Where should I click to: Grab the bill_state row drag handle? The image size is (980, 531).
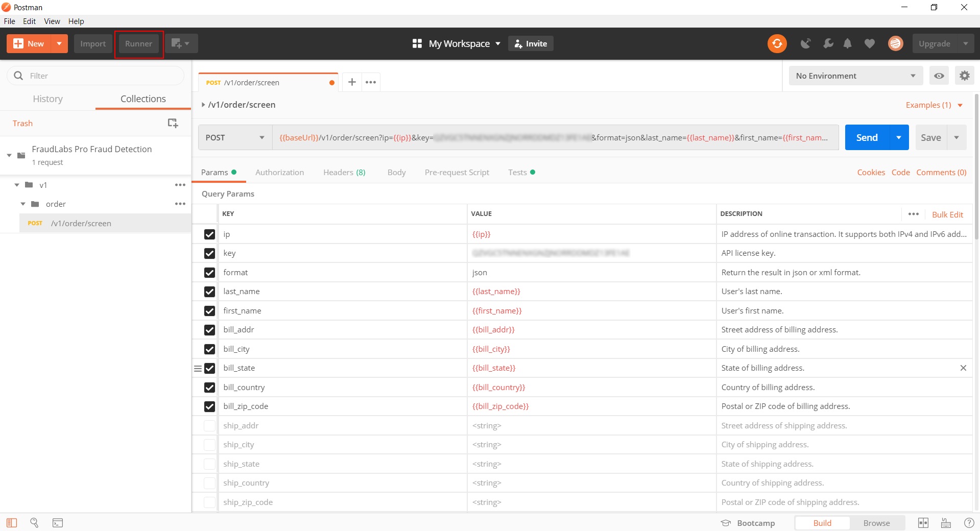coord(198,368)
